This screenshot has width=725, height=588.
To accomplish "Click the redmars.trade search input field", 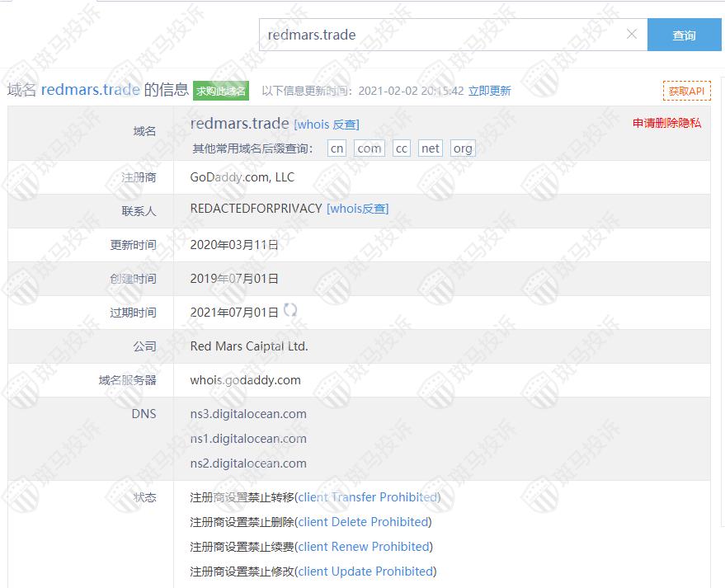I will 441,35.
